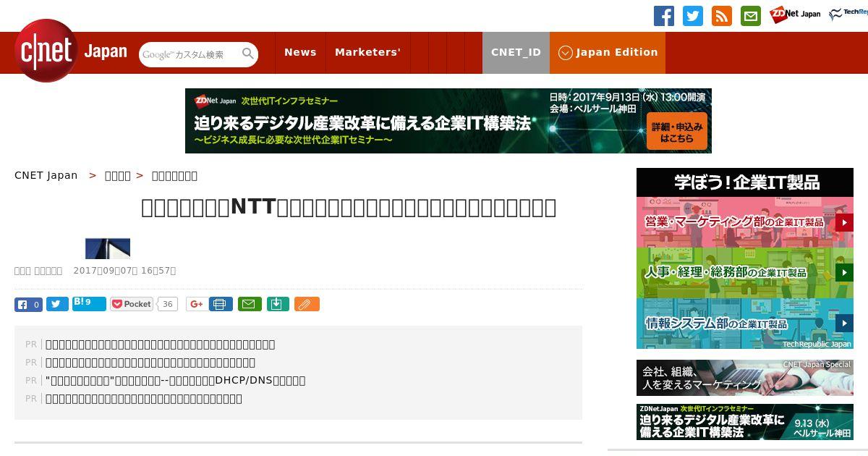The image size is (868, 456).
Task: Focus the Google custom search field
Action: coord(190,54)
